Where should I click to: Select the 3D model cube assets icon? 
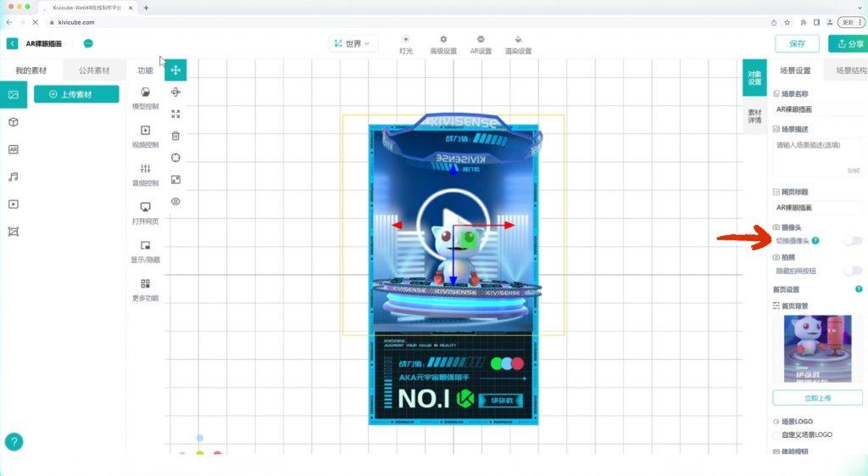click(x=14, y=122)
